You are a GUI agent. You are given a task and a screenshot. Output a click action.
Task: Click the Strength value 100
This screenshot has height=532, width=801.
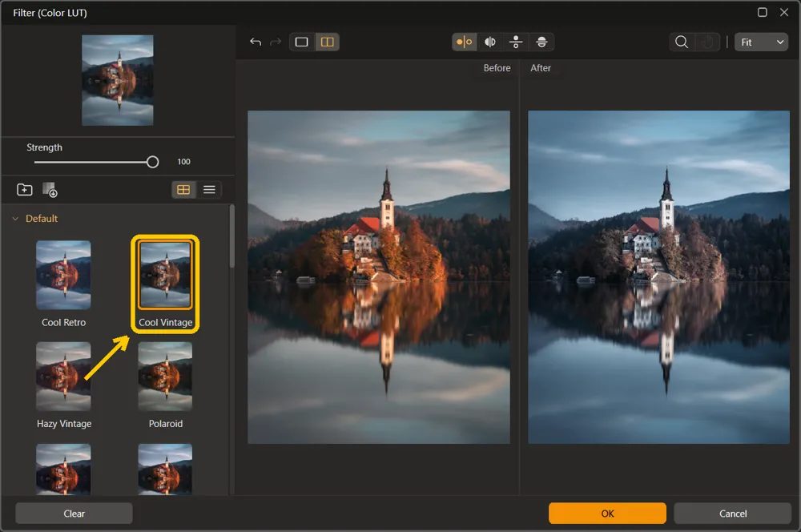(184, 162)
